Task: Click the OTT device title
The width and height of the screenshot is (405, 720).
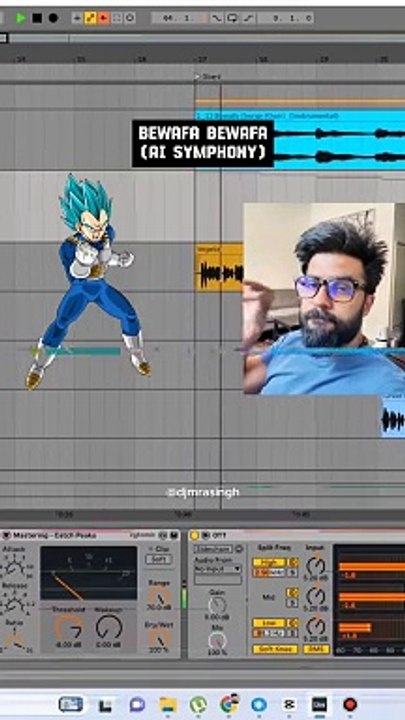Action: coord(217,535)
